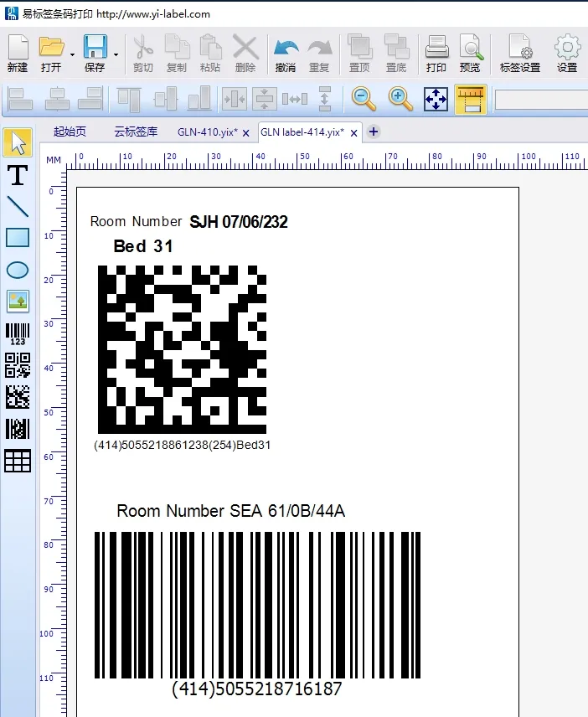Viewport: 588px width, 717px height.
Task: Expand the 保存 dropdown arrow
Action: [116, 55]
